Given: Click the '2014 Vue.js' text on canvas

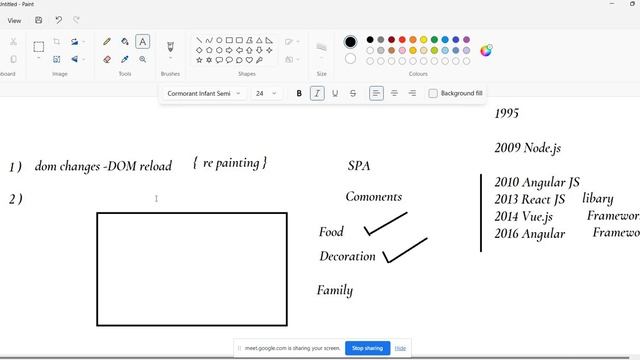Looking at the screenshot, I should click(x=523, y=217).
